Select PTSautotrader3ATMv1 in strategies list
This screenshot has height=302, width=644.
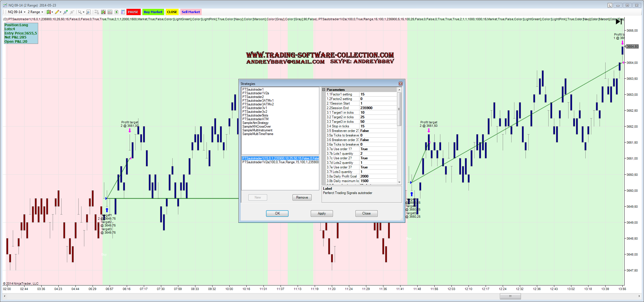click(x=258, y=101)
